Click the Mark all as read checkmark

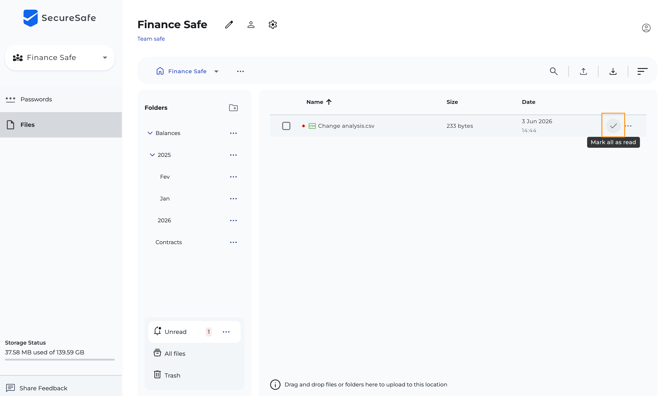point(613,126)
